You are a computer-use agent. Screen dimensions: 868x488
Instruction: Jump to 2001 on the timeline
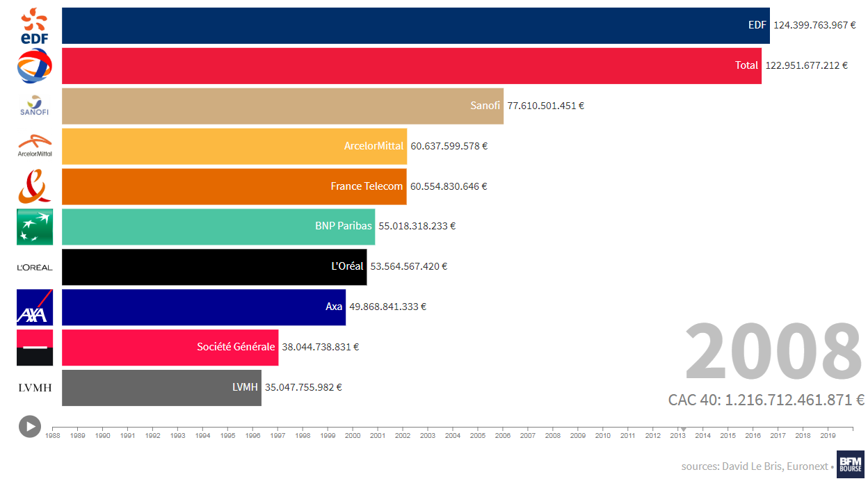click(x=378, y=435)
